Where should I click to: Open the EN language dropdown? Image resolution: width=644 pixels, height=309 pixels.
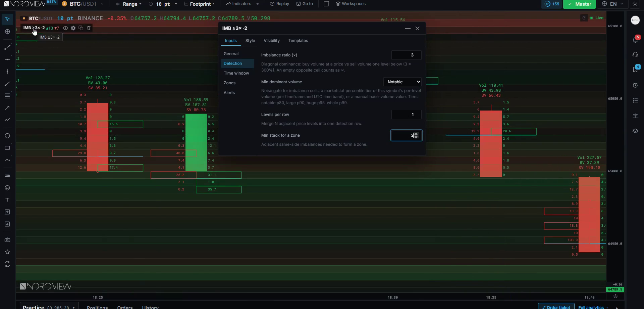613,4
